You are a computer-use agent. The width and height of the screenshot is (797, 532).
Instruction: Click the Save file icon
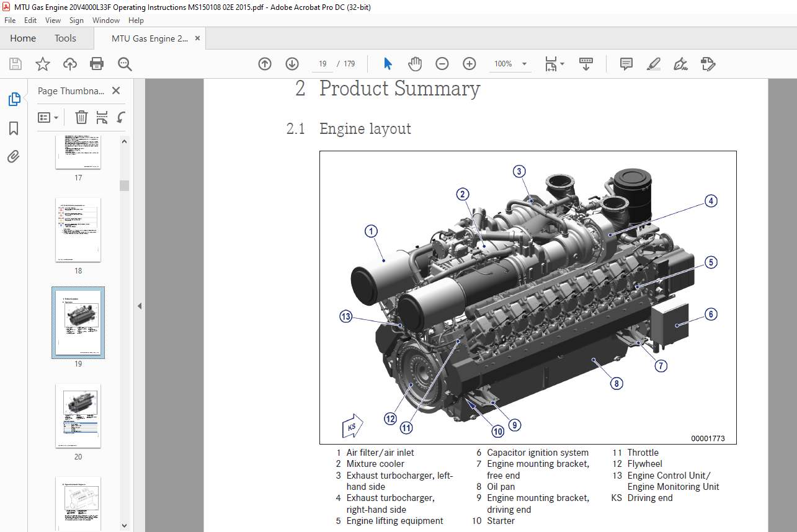(16, 64)
